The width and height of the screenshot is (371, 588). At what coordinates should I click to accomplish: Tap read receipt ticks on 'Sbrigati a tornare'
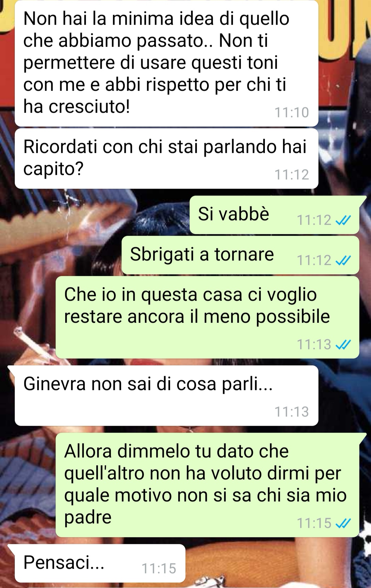(343, 260)
